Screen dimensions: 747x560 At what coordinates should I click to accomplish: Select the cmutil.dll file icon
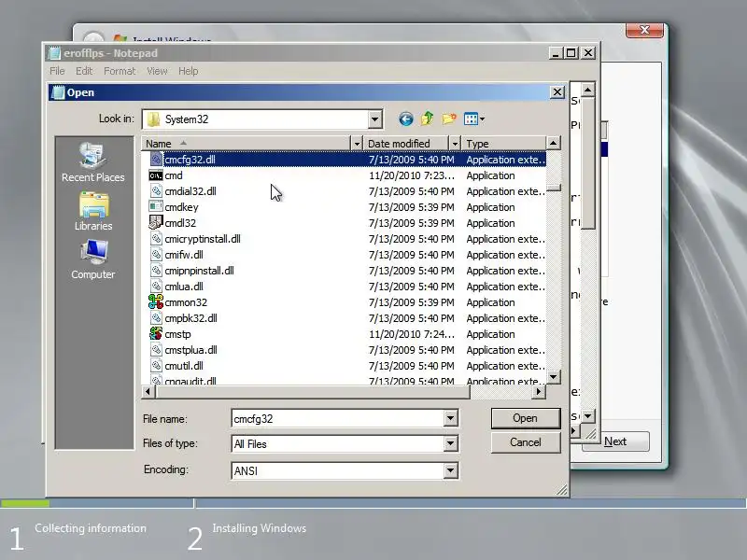pos(156,366)
